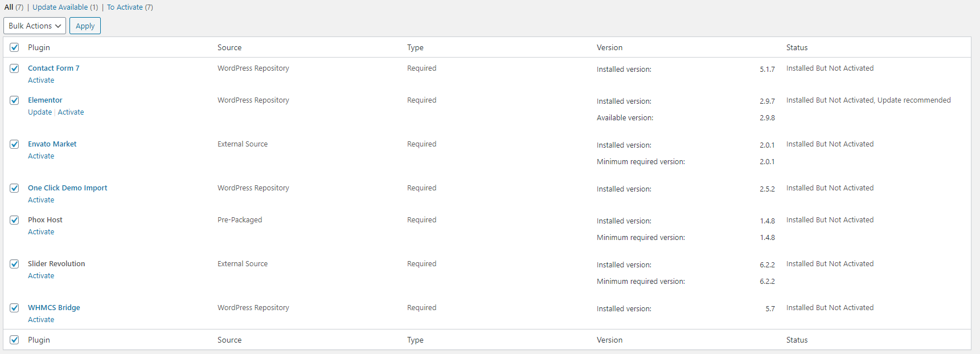Activate the Elementor plugin
The width and height of the screenshot is (980, 354).
pyautogui.click(x=71, y=112)
